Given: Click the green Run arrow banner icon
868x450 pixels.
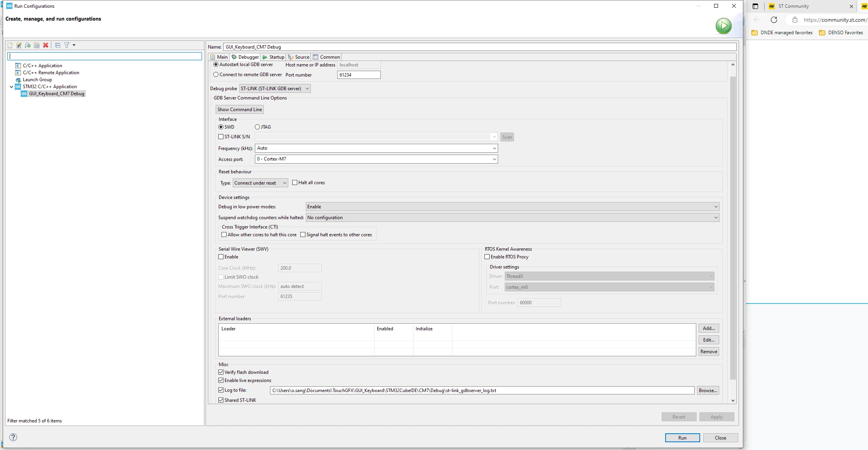Looking at the screenshot, I should click(723, 26).
